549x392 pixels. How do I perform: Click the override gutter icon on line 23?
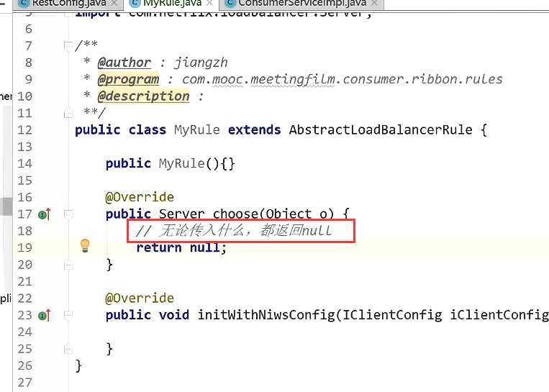click(45, 315)
